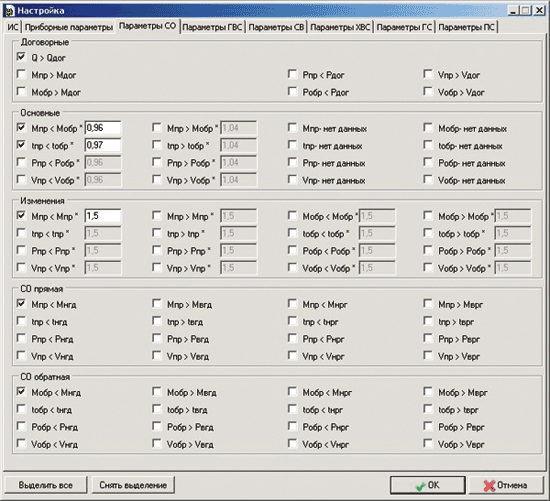The image size is (550, 501).
Task: Tick tобр > tобр in Изменения
Action: click(428, 233)
